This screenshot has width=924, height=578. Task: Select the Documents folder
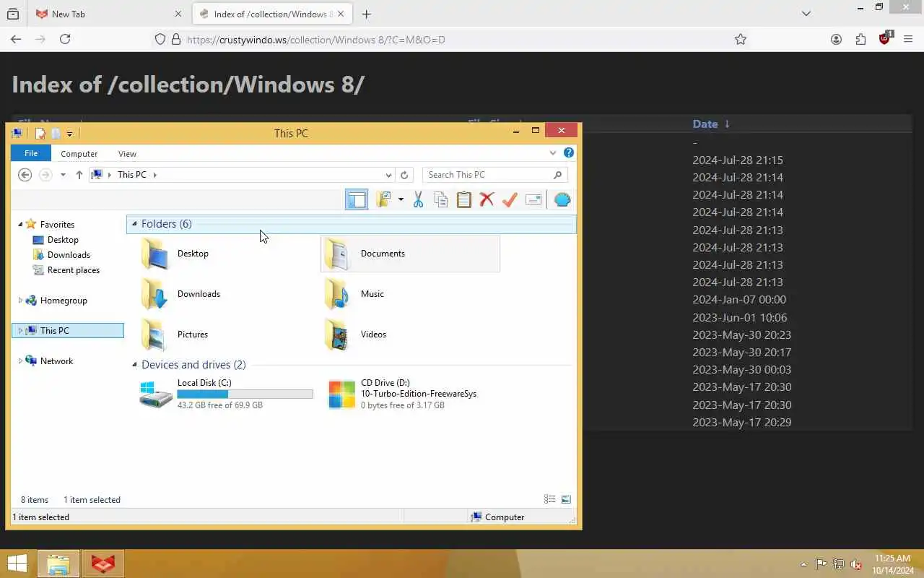pyautogui.click(x=409, y=254)
